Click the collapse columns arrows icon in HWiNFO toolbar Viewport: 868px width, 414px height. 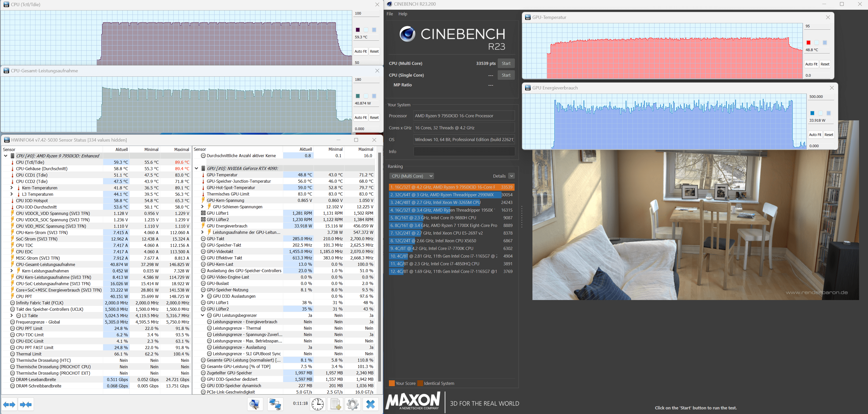pyautogui.click(x=26, y=404)
